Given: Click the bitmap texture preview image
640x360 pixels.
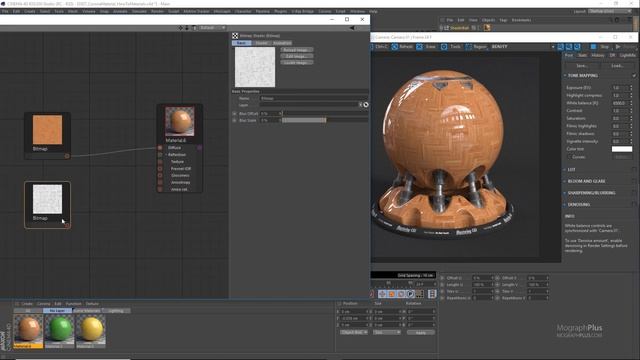Looking at the screenshot, I should tap(255, 67).
